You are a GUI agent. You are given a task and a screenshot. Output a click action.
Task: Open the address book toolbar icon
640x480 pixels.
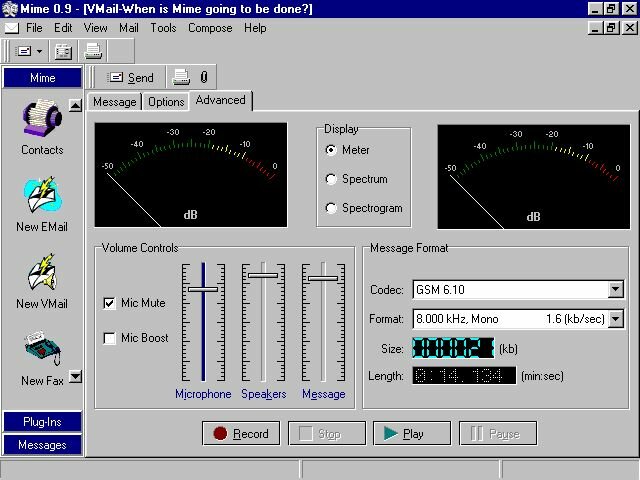tap(63, 52)
